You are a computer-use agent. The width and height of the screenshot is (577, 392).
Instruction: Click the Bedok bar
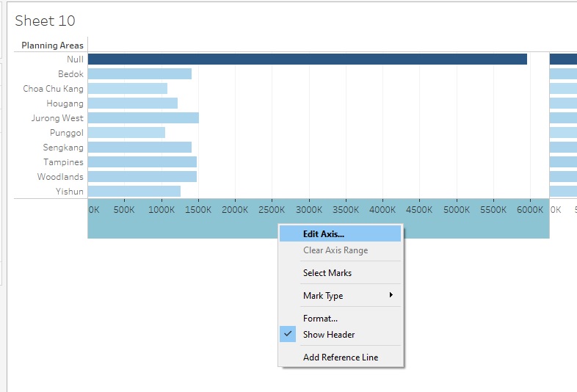point(139,74)
